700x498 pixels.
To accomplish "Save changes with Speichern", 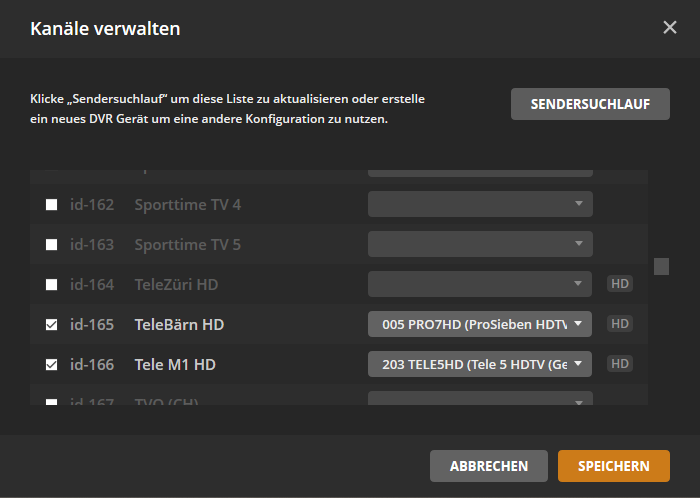I will pos(614,466).
